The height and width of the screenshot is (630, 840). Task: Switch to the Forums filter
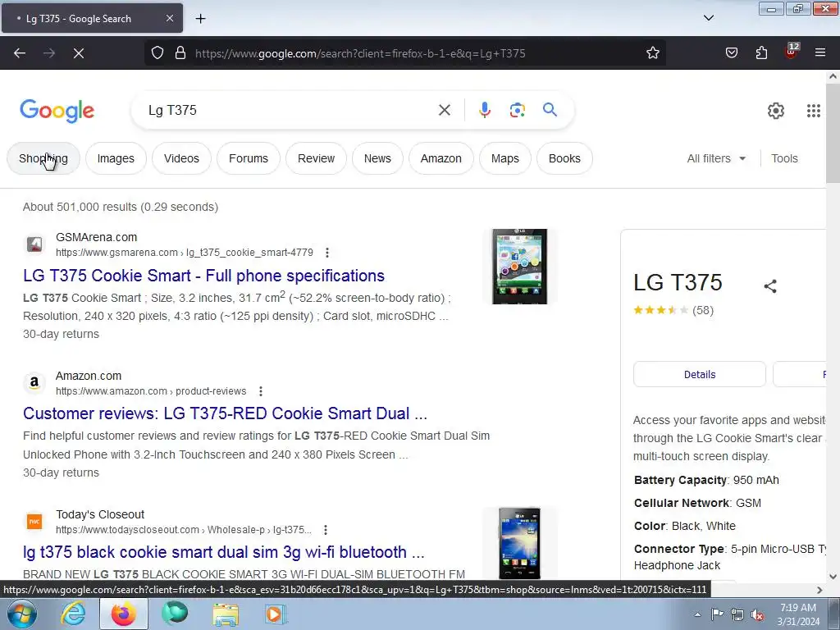pos(249,158)
